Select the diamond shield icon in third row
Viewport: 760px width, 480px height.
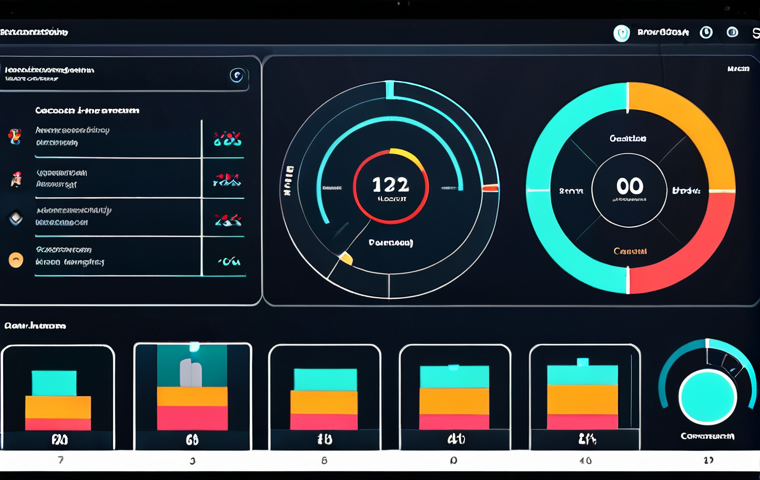(16, 218)
